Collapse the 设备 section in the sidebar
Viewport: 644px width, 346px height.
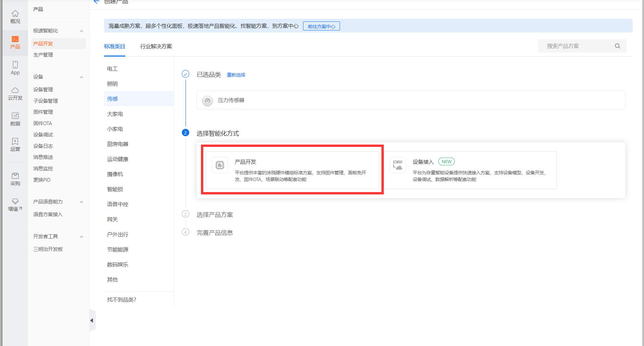click(81, 77)
